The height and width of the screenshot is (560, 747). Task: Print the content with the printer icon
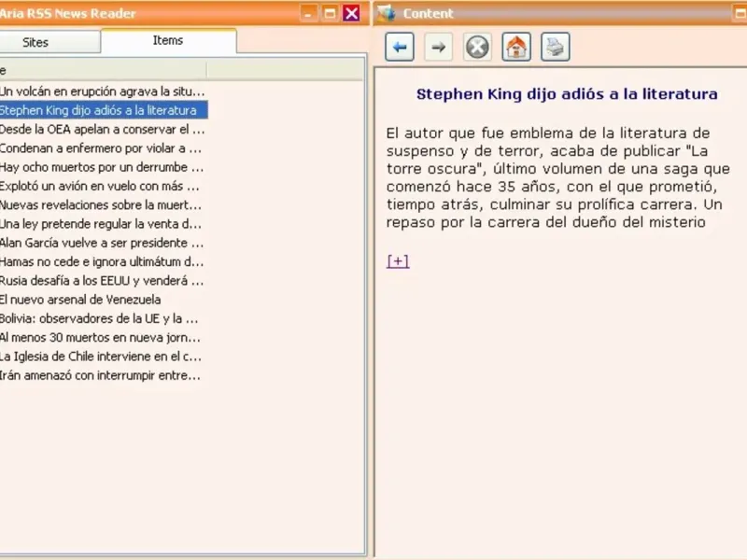pyautogui.click(x=556, y=47)
